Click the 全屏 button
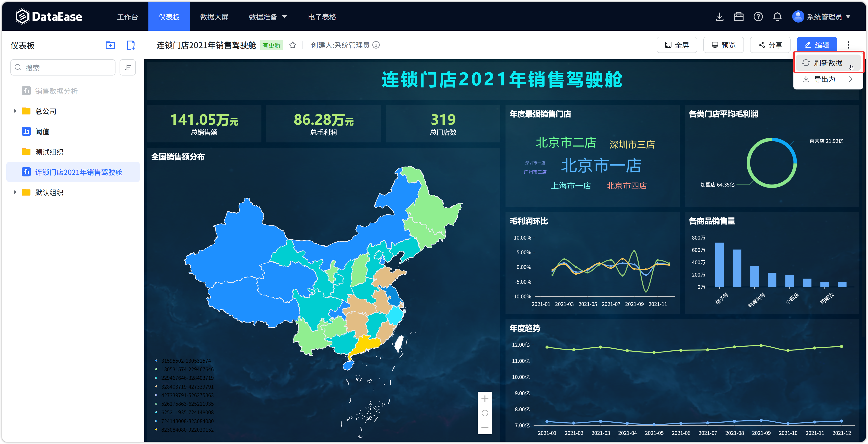Viewport: 868px width, 444px height. (x=677, y=45)
